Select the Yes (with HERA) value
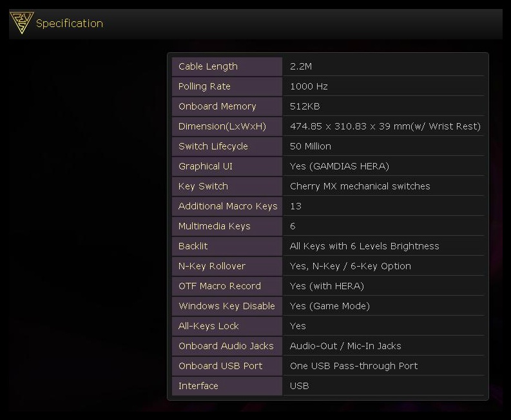 point(327,286)
